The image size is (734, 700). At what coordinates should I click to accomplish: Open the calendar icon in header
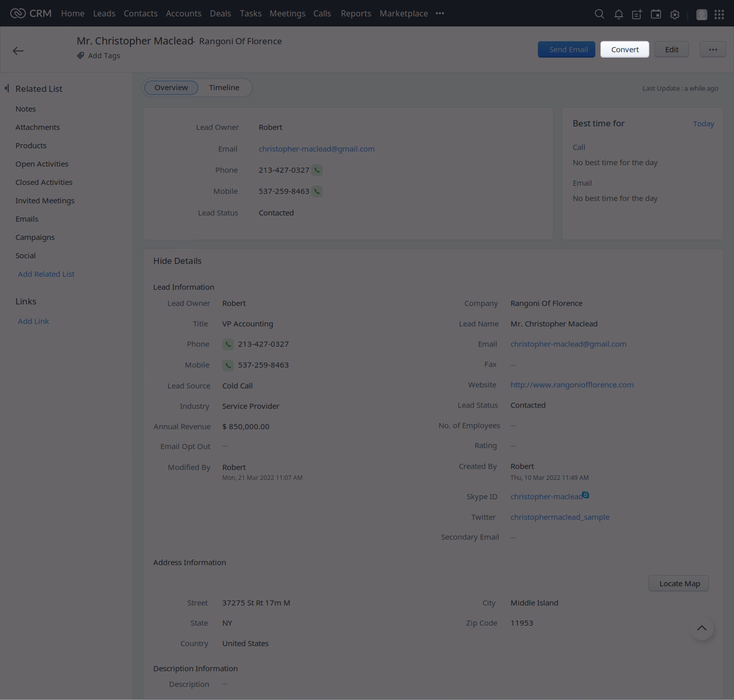point(656,14)
